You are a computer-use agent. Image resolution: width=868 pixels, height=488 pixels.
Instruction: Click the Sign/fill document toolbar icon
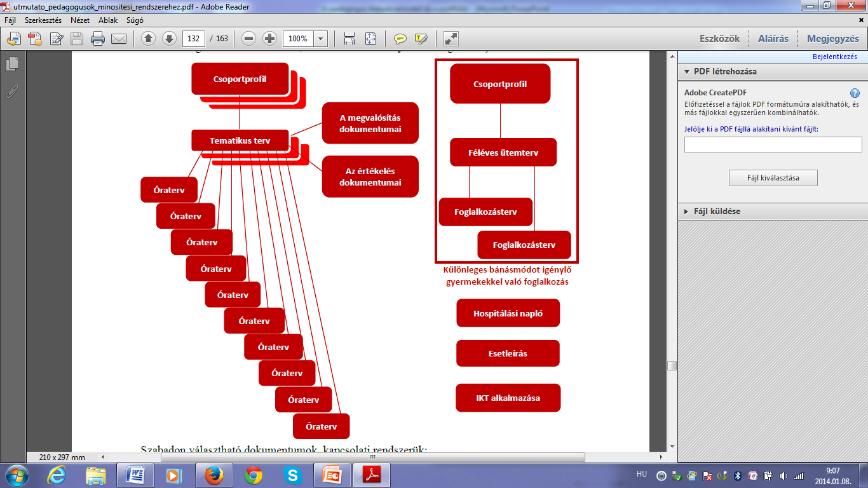click(x=57, y=39)
